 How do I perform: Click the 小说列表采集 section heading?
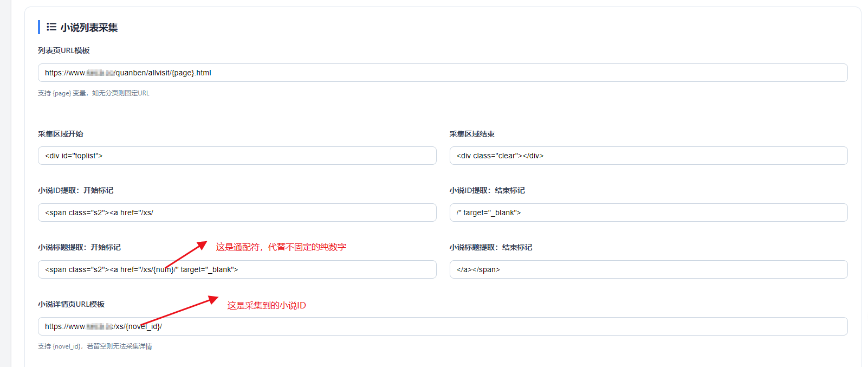coord(89,28)
